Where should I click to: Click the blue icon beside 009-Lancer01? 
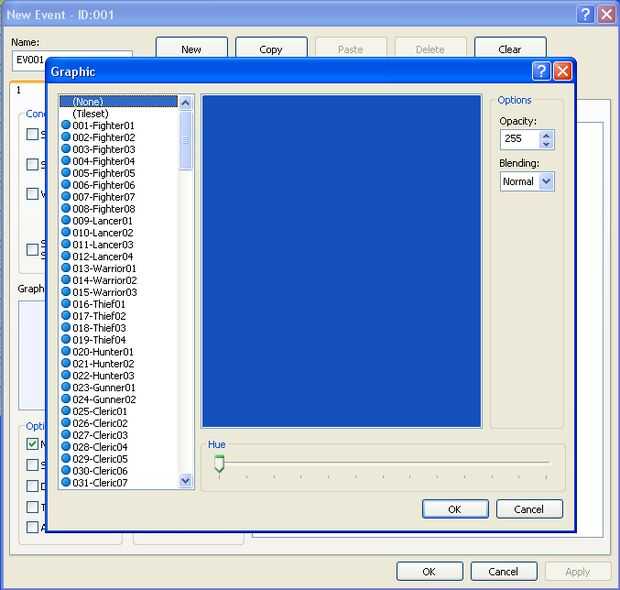point(66,220)
